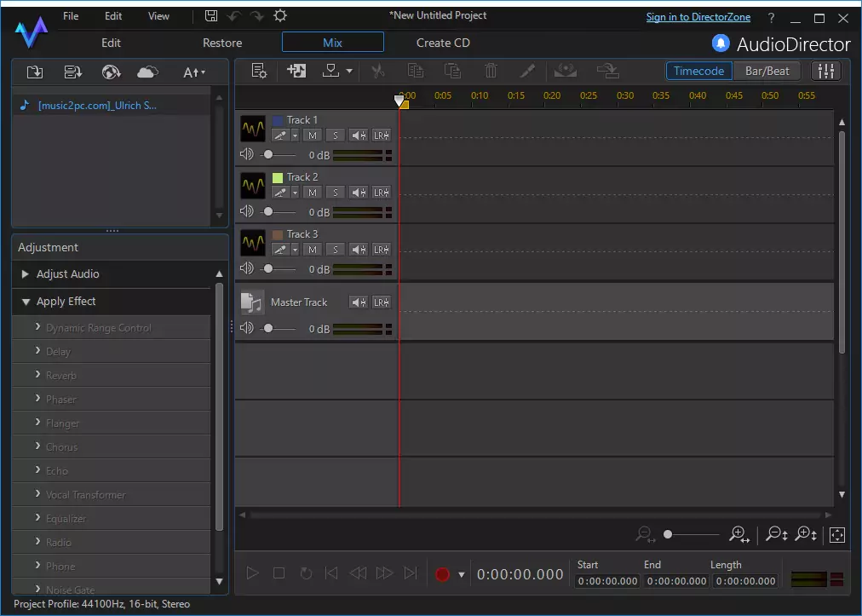Expand the Dynamic Range Control effect
Viewport: 862px width, 616px height.
38,327
